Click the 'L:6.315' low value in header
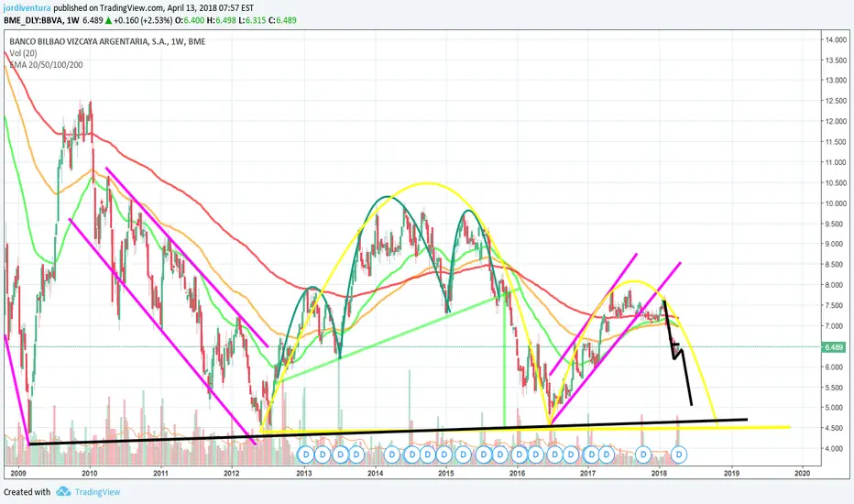The width and height of the screenshot is (854, 504). pyautogui.click(x=252, y=20)
